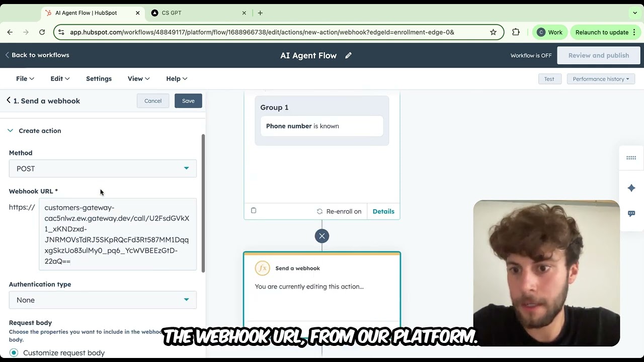This screenshot has height=362, width=644.
Task: Switch to the CS GPT tab
Action: click(x=199, y=13)
